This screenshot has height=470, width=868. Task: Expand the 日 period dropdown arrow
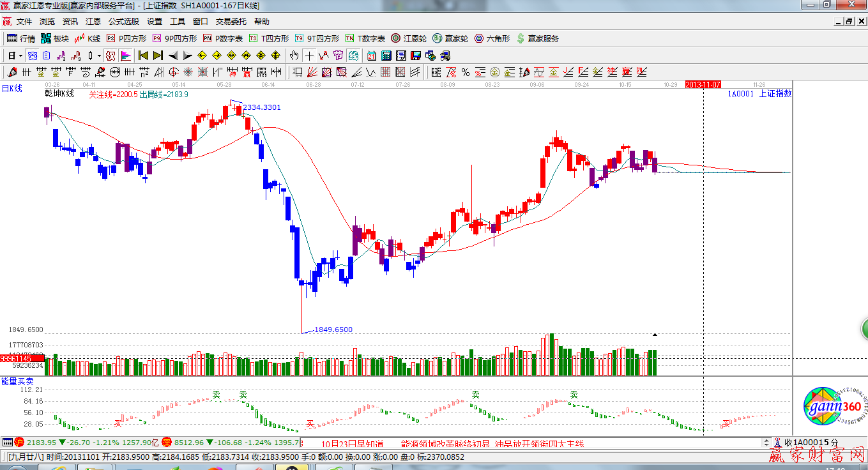point(21,56)
